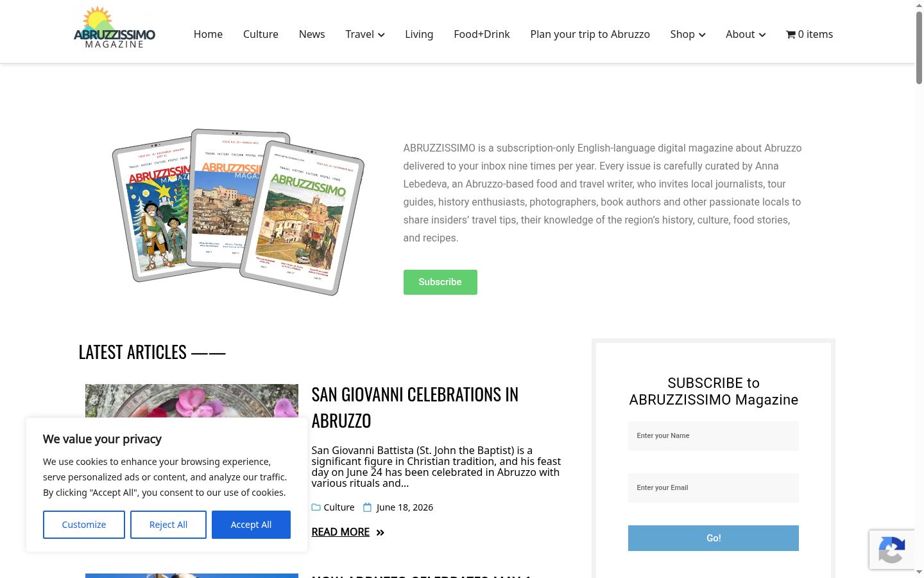Open the San Giovanni article thumbnail
Viewport: 924px width, 578px height.
tap(192, 401)
